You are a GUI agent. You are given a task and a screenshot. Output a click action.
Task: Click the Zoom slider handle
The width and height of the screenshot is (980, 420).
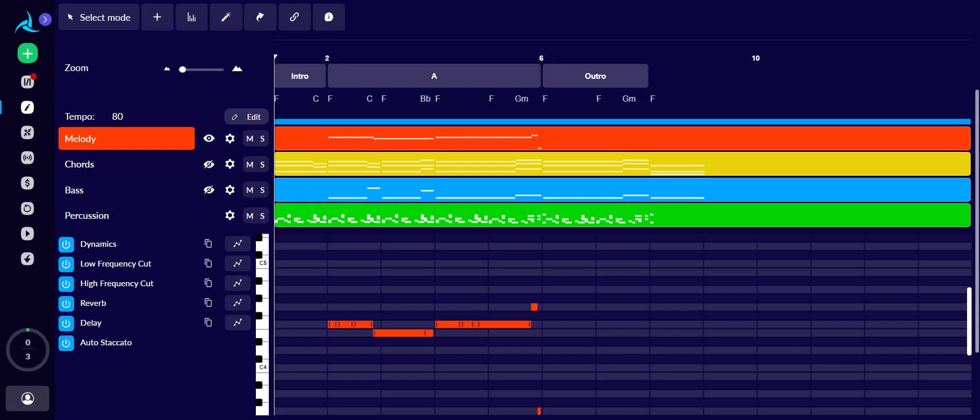point(182,69)
